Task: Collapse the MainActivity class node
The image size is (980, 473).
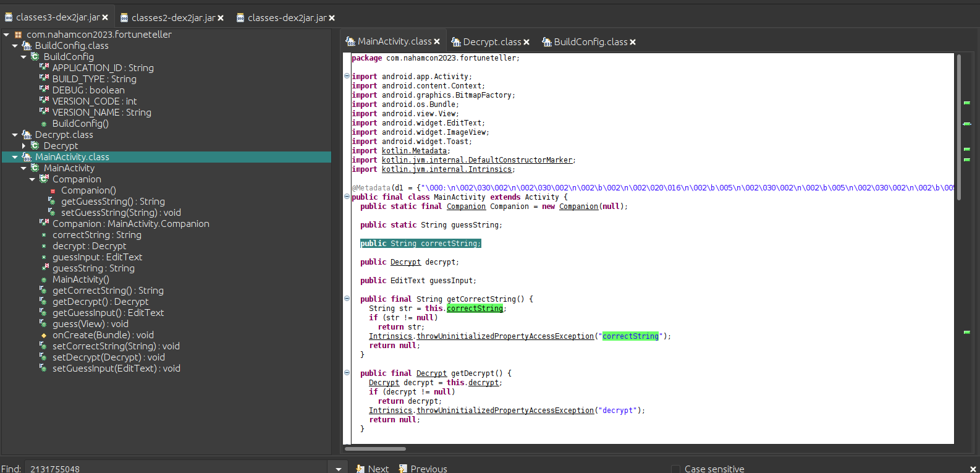Action: 23,168
